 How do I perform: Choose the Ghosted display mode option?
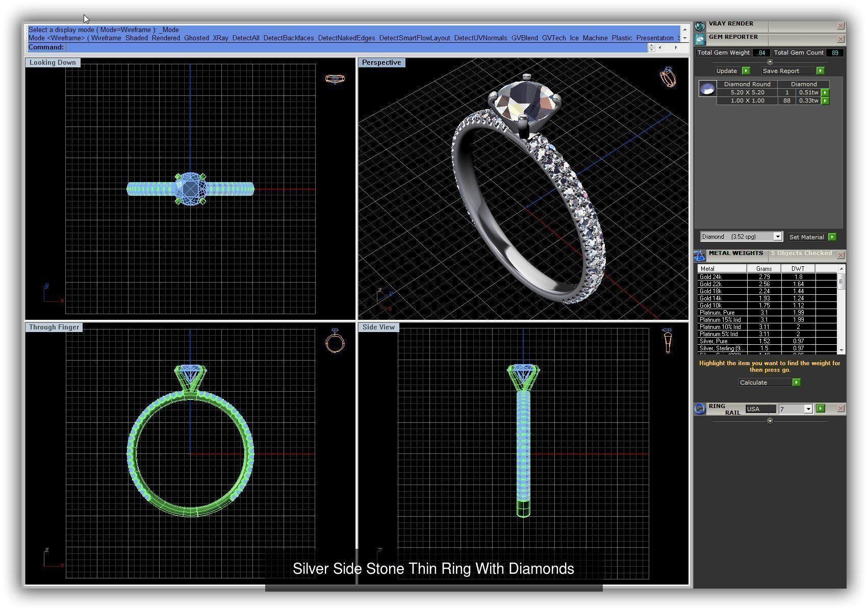click(196, 38)
